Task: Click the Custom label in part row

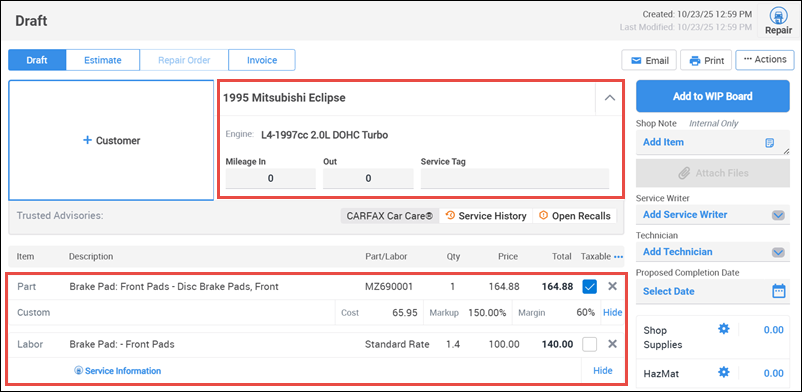Action: click(33, 312)
